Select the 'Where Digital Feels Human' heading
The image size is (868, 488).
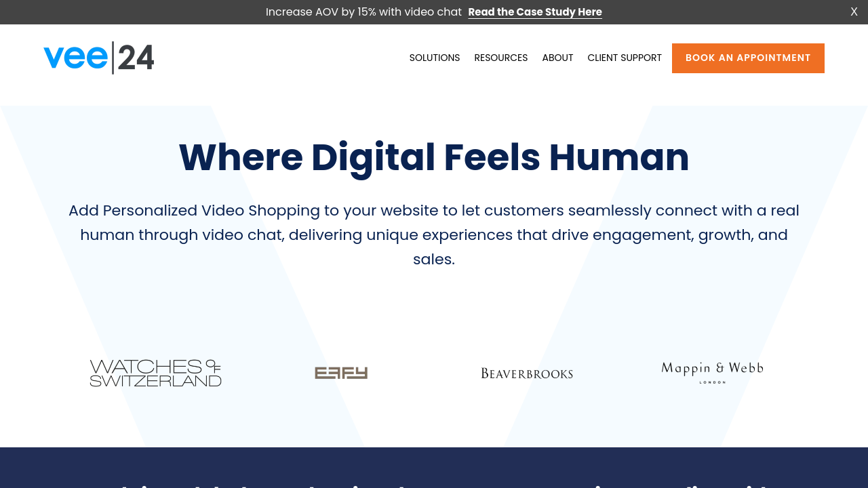pyautogui.click(x=434, y=157)
